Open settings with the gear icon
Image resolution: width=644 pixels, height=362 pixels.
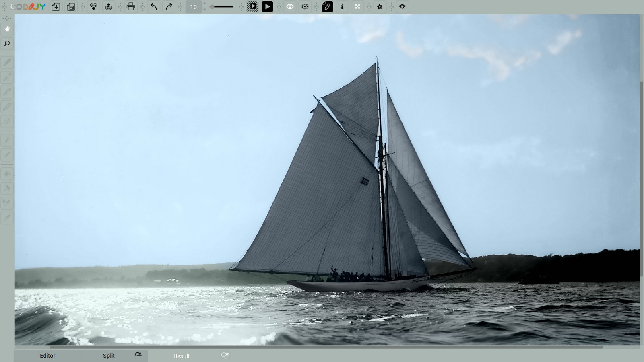point(380,7)
